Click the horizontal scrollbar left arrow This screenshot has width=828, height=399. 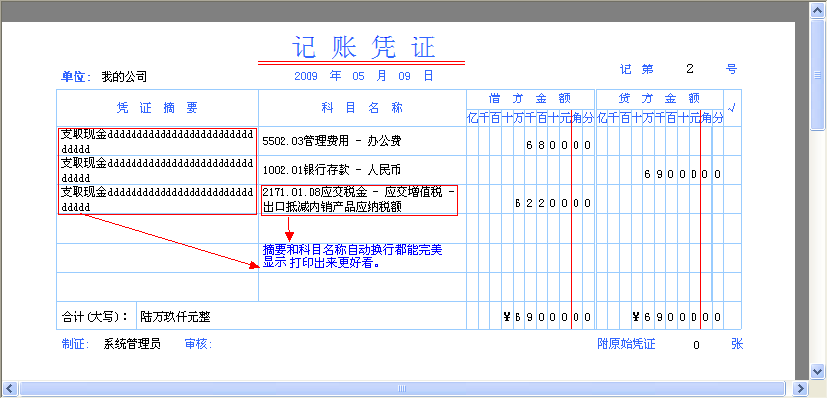(x=11, y=388)
